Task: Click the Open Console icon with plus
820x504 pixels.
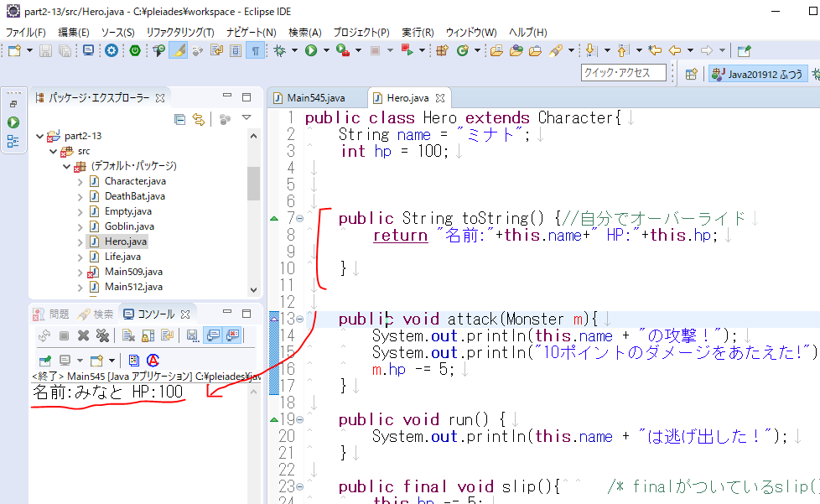Action: coord(96,361)
